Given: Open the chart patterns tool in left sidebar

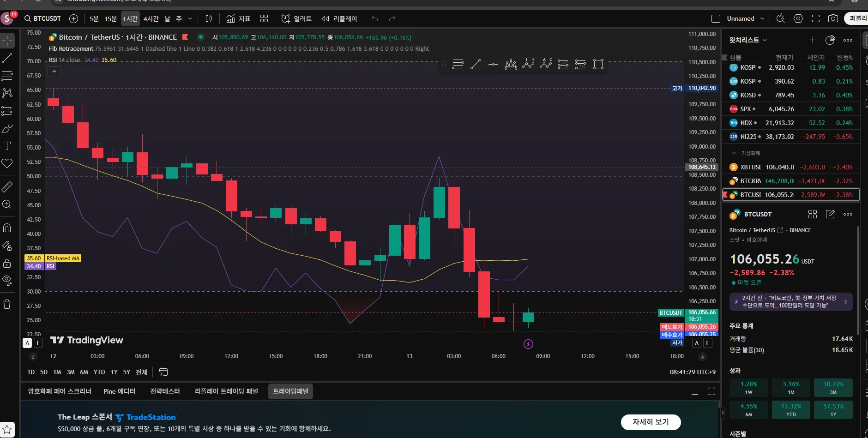Looking at the screenshot, I should tap(7, 93).
